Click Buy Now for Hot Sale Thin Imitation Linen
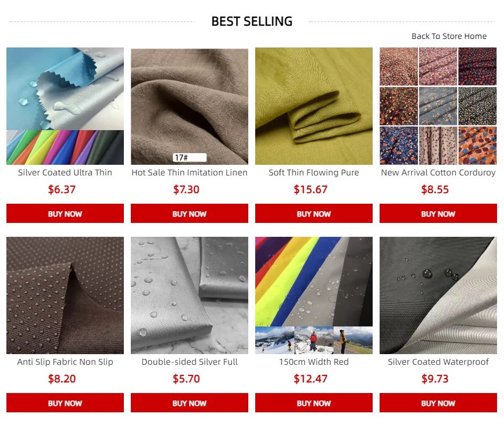 pos(190,213)
